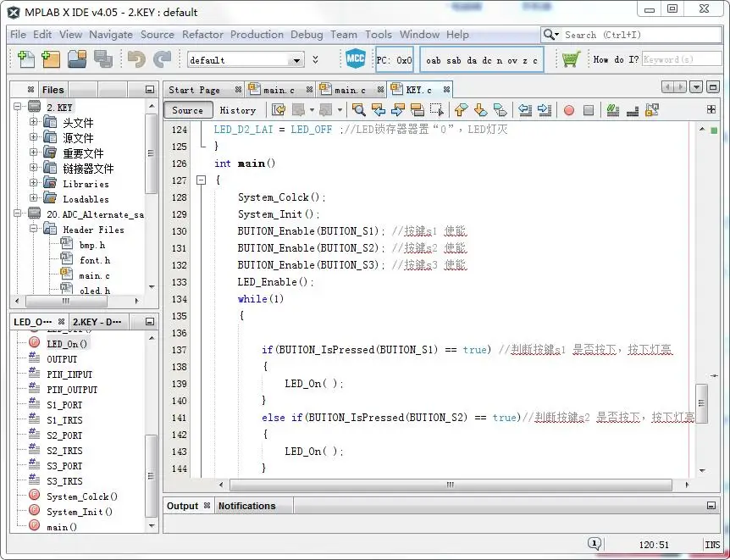Expand the 头文件 folder node
This screenshot has height=560, width=730.
[33, 122]
